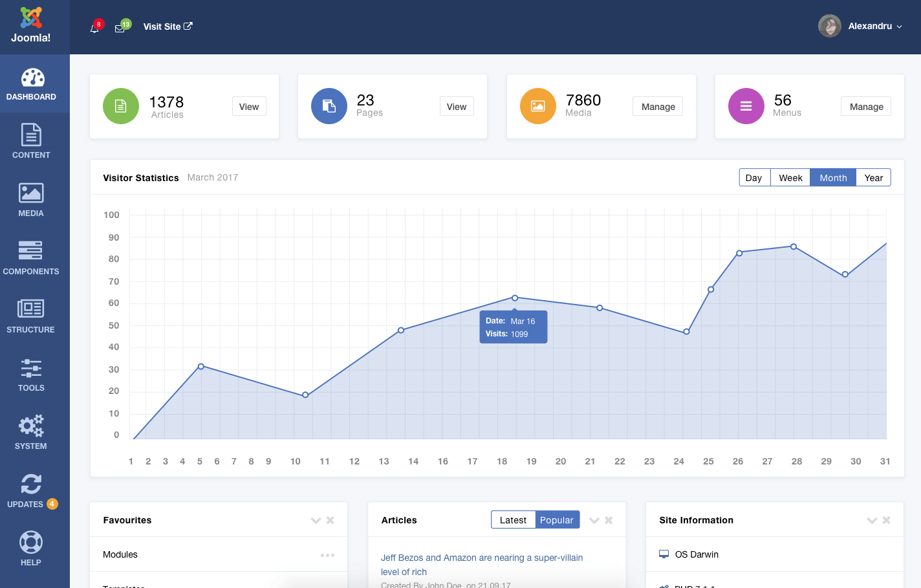Switch chart to Year view
921x588 pixels.
coord(873,178)
